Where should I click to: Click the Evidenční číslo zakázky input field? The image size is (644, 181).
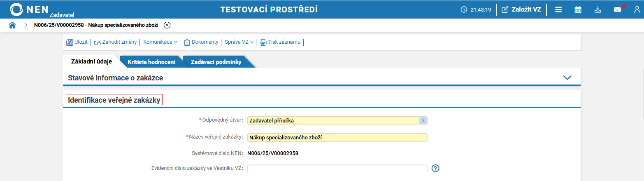[337, 169]
